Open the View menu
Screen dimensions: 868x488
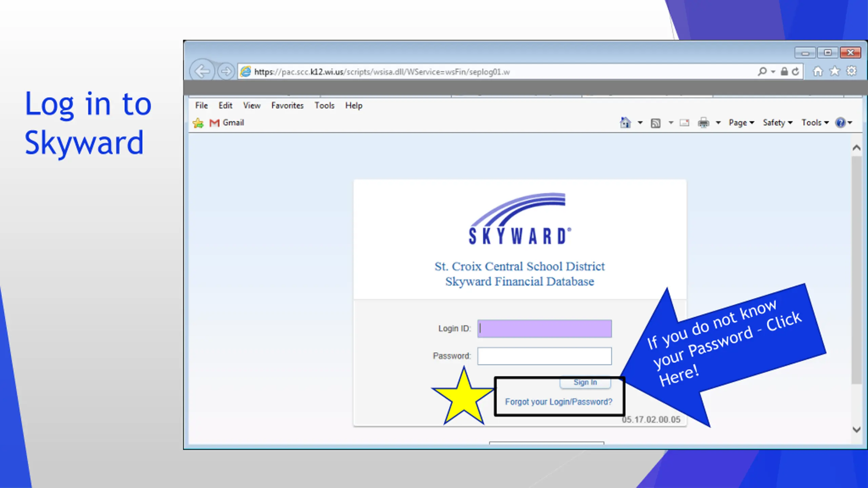[252, 105]
